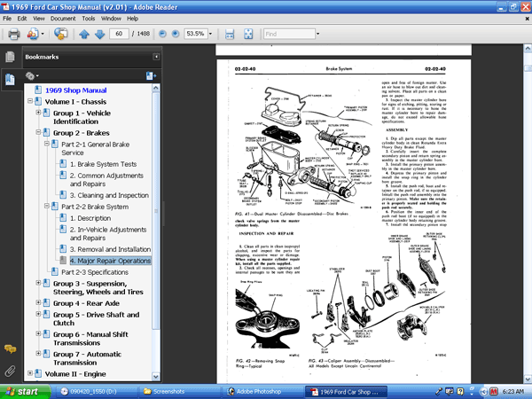Screen dimensions: 532x399
Task: Click the zoom in plus button
Action: point(176,34)
